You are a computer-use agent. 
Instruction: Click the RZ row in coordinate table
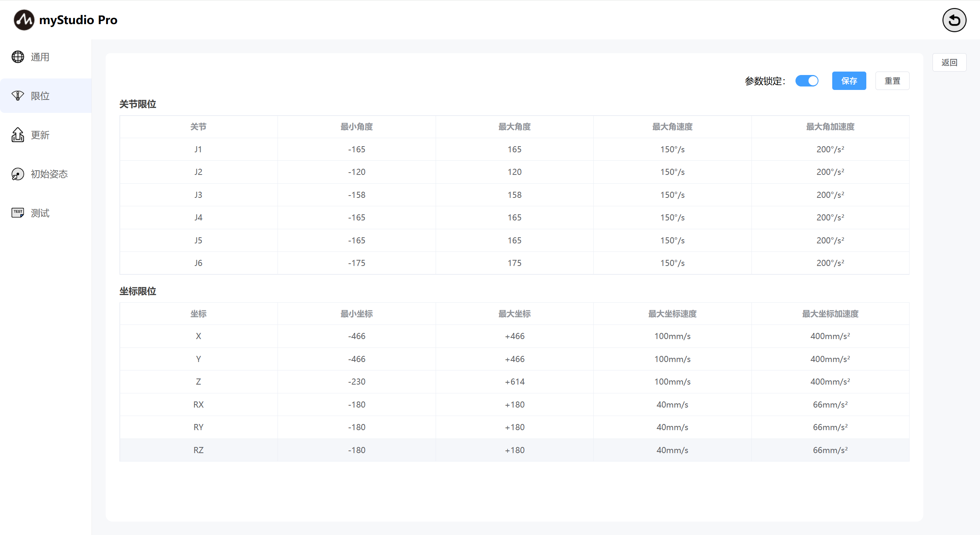tap(198, 450)
